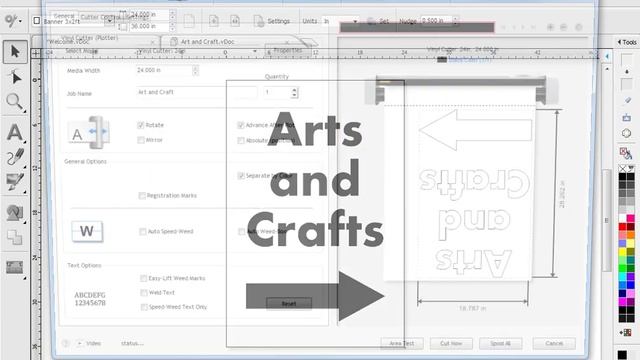Collapse the Tools panel arrow
This screenshot has width=640, height=360.
pyautogui.click(x=619, y=42)
